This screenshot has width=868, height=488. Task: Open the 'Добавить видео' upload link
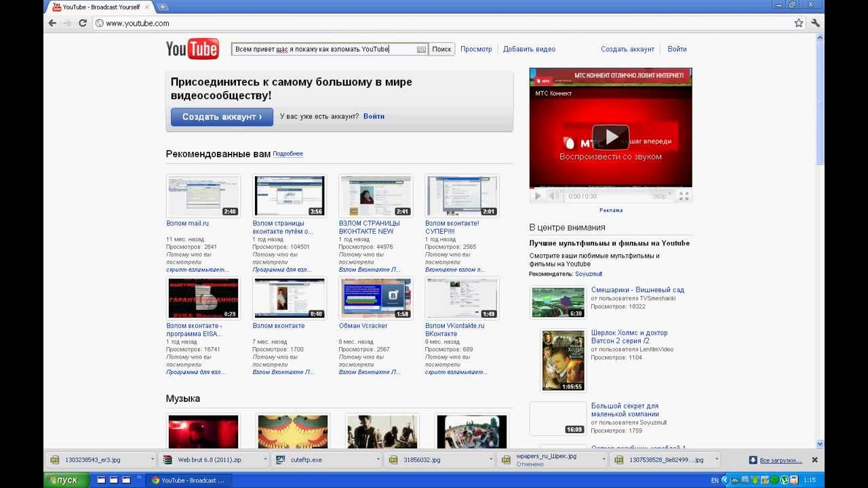tap(529, 49)
